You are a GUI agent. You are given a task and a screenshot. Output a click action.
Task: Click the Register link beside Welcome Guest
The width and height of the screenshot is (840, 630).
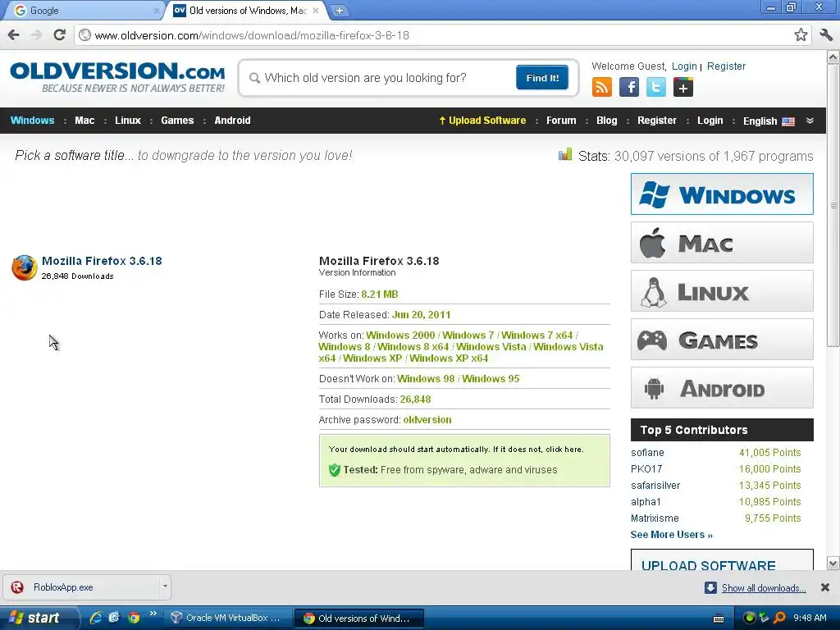click(x=726, y=66)
